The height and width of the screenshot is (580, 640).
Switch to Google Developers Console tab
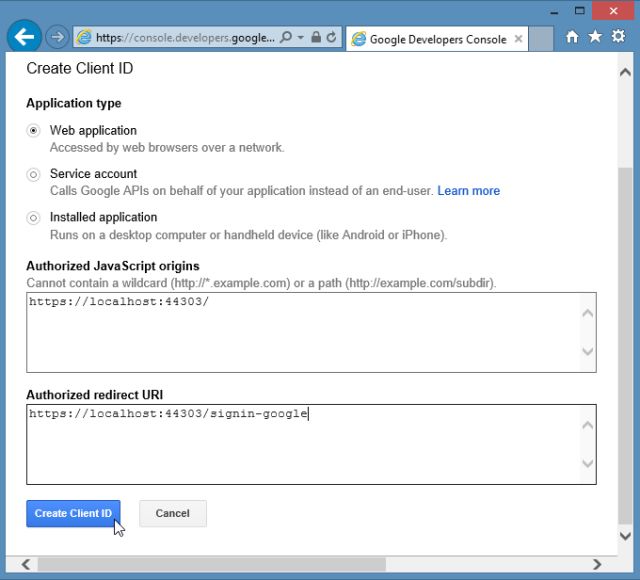click(437, 39)
